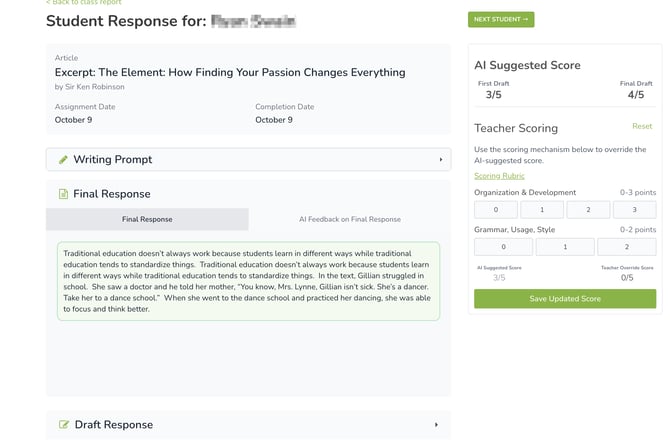Select 2 for Grammar, Usage, Style
Viewport: 670px width, 448px height.
[626, 247]
